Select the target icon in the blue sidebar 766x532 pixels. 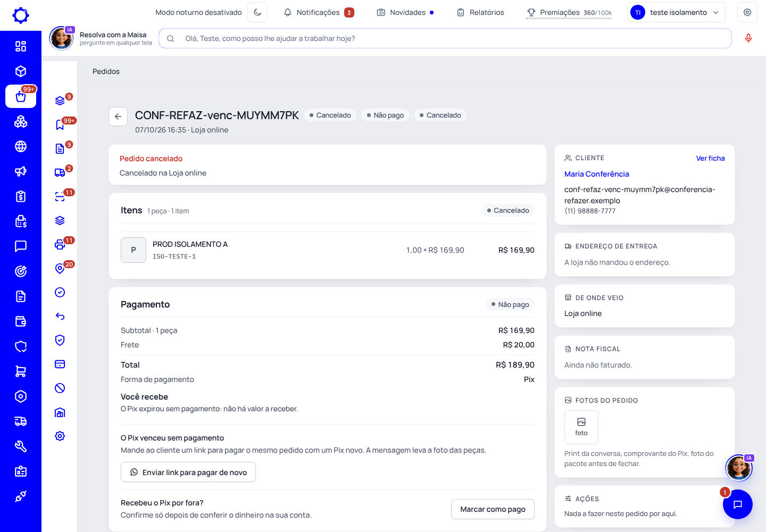21,271
